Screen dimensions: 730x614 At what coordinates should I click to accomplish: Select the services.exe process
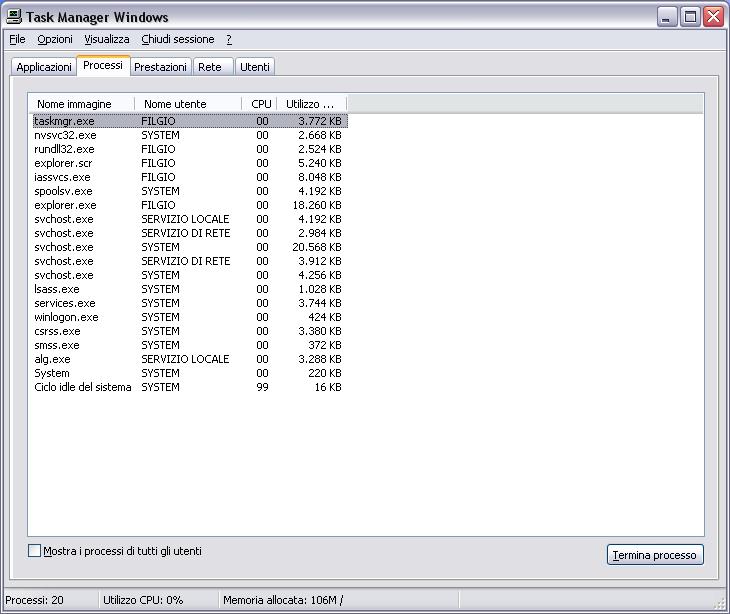point(190,303)
